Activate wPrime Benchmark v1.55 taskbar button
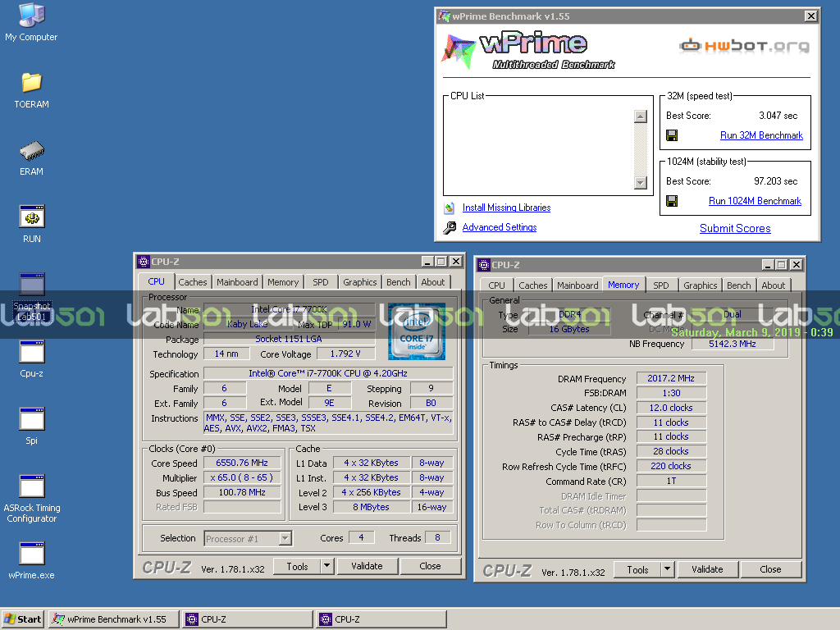Viewport: 840px width, 630px height. 113,619
